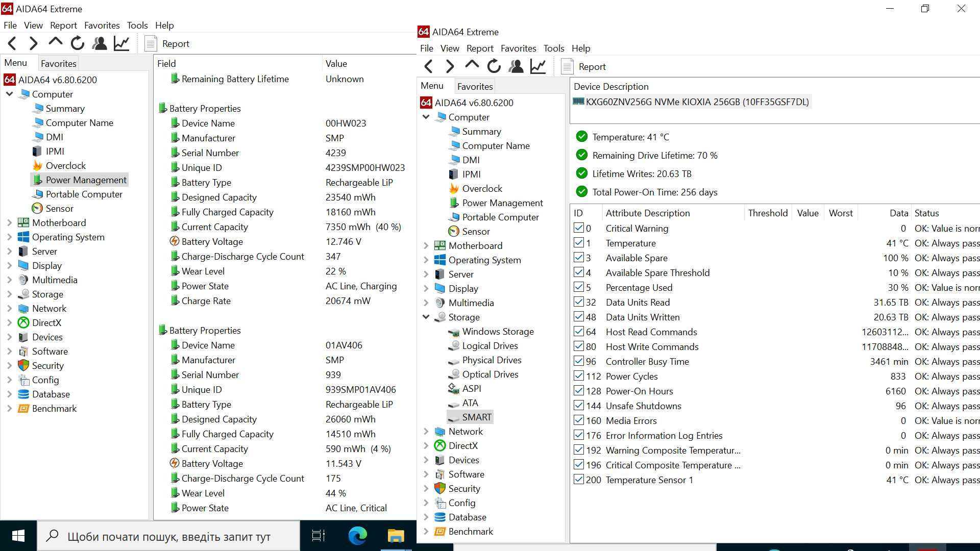The image size is (980, 551).
Task: Uncheck Percentage Used attribute checkbox
Action: click(579, 287)
